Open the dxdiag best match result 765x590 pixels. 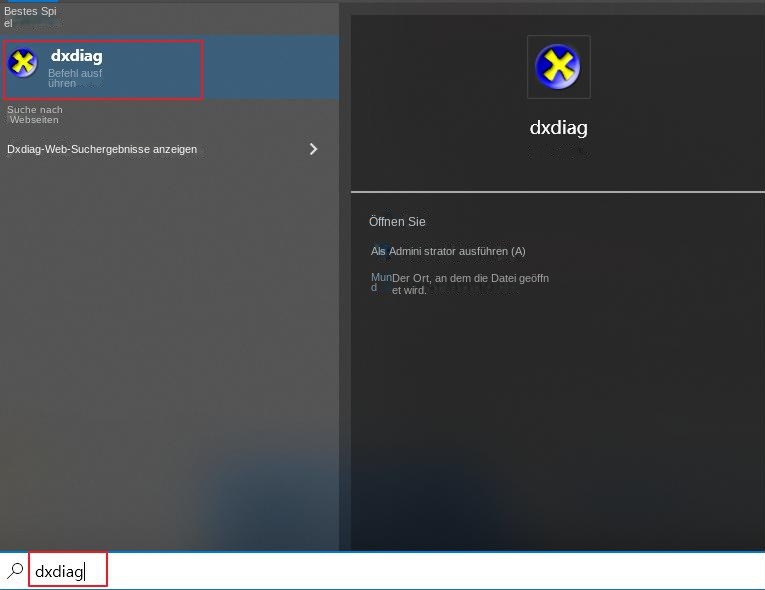(x=169, y=68)
